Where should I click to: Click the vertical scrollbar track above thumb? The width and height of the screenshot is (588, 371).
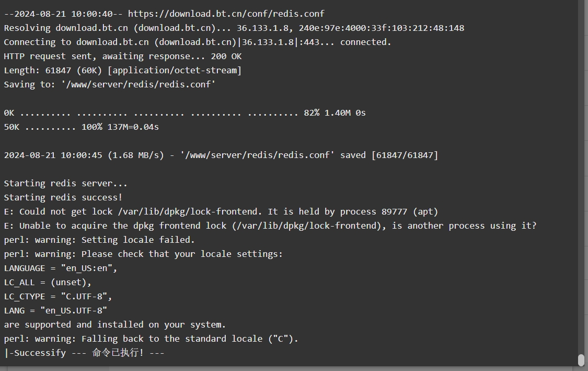[x=581, y=176]
